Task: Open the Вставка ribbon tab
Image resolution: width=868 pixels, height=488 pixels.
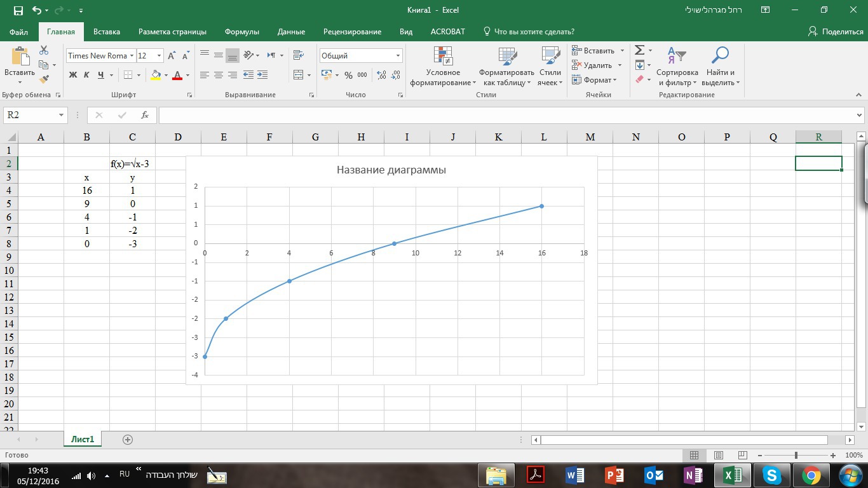Action: point(107,32)
